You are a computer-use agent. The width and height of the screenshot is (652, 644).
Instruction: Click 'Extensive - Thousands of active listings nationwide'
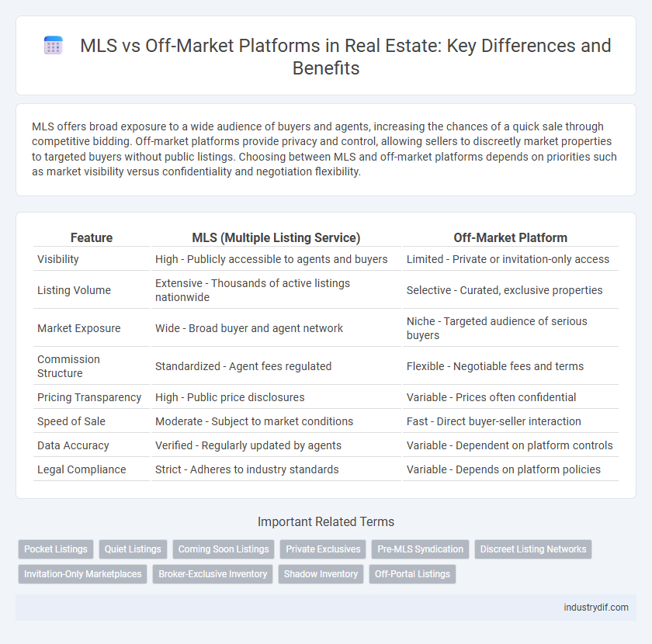[x=252, y=290]
